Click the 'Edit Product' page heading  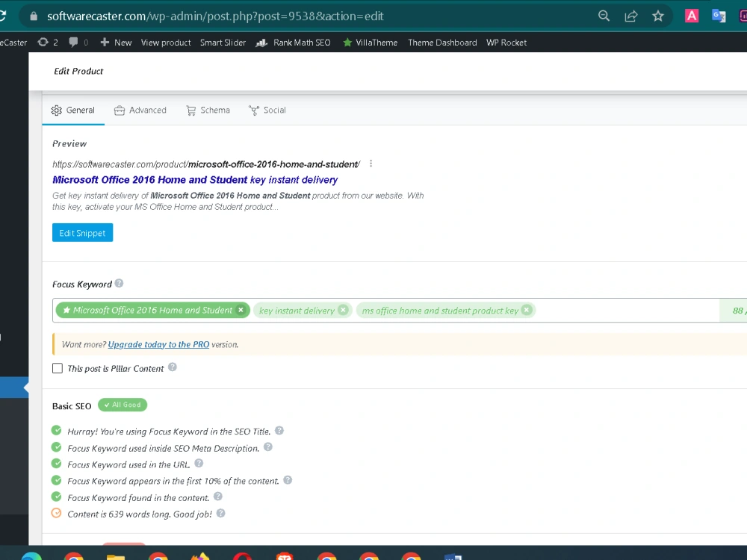point(78,71)
